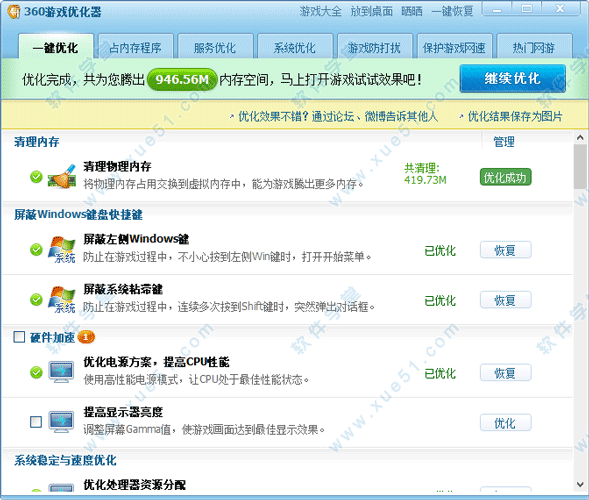Click green checkmark next to 优化电源方案

pyautogui.click(x=36, y=372)
